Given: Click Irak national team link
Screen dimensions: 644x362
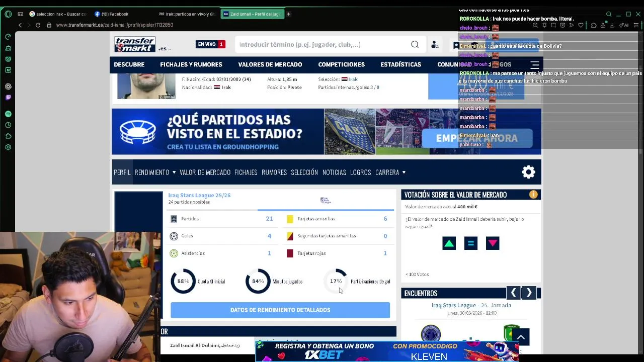Looking at the screenshot, I should [353, 79].
